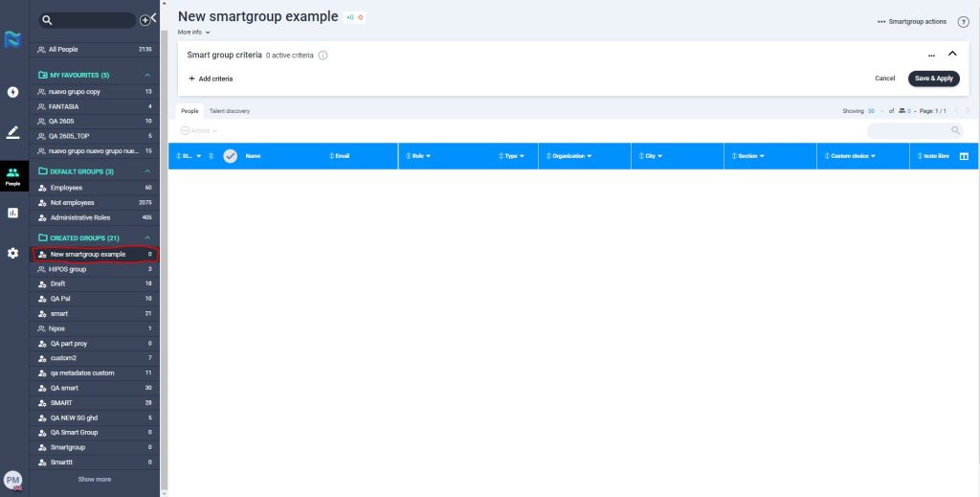Collapse the My Favourites section

[147, 75]
